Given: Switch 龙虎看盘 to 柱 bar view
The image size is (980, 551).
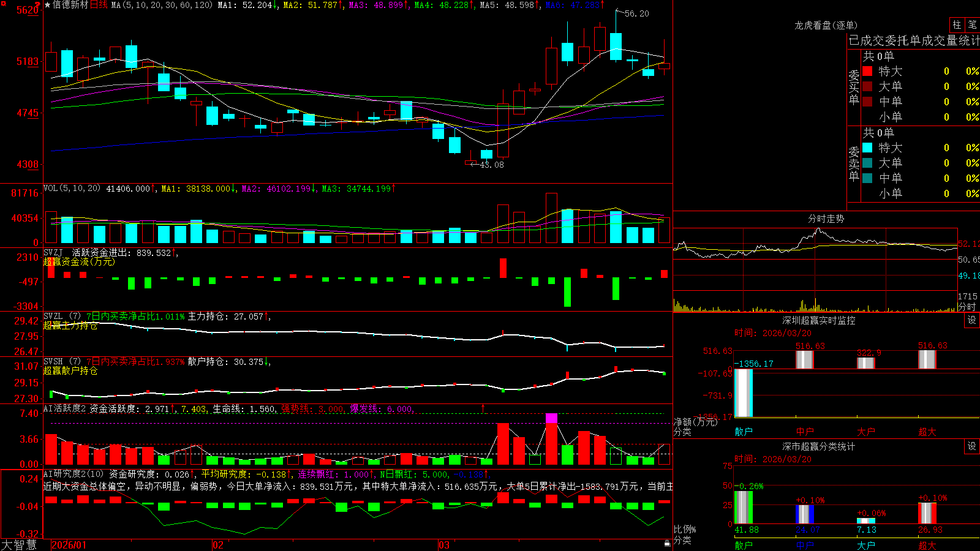Looking at the screenshot, I should tap(957, 24).
